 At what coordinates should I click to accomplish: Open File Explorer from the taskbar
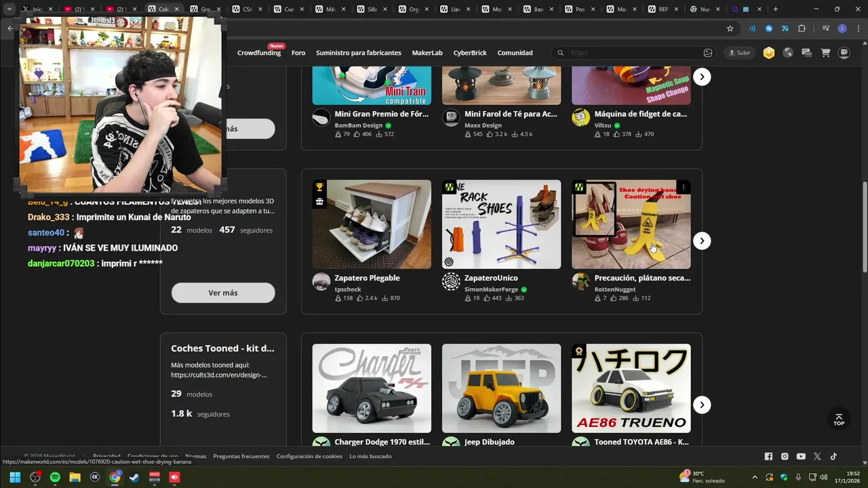[x=75, y=477]
